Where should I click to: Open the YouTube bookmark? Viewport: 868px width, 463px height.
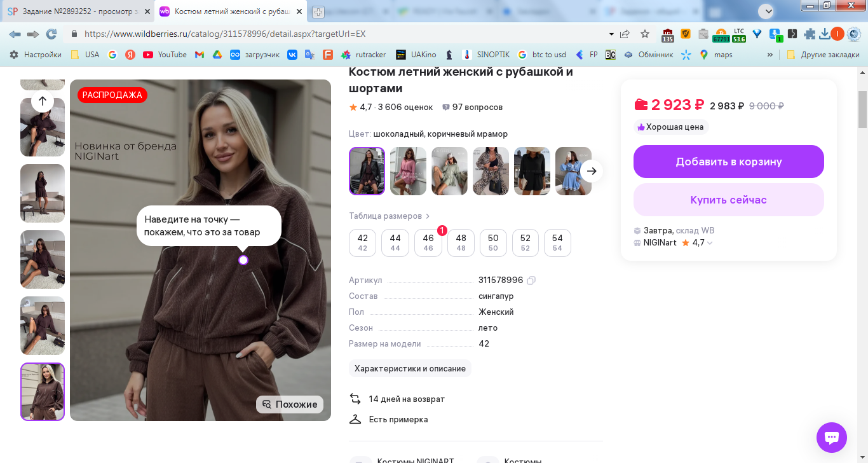pos(165,55)
